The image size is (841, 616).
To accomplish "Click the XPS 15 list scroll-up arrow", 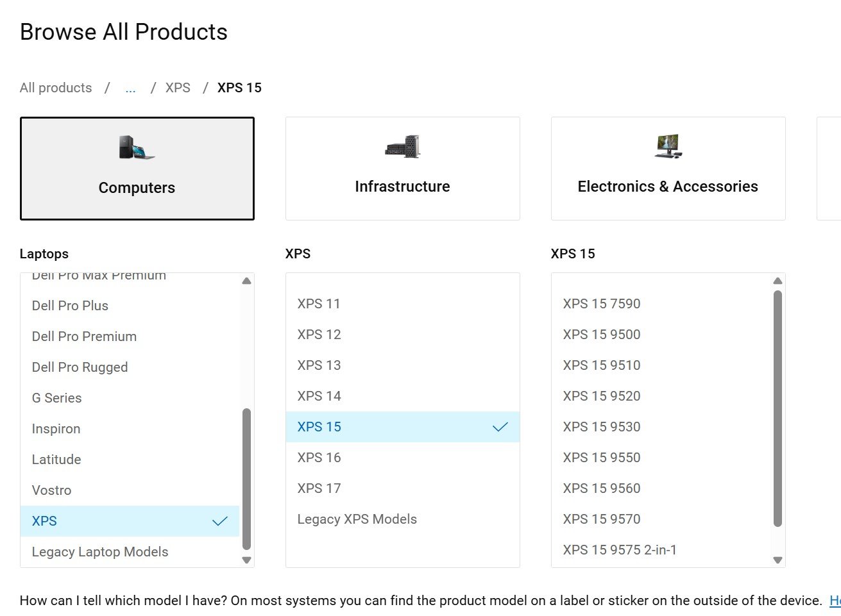I will point(777,281).
